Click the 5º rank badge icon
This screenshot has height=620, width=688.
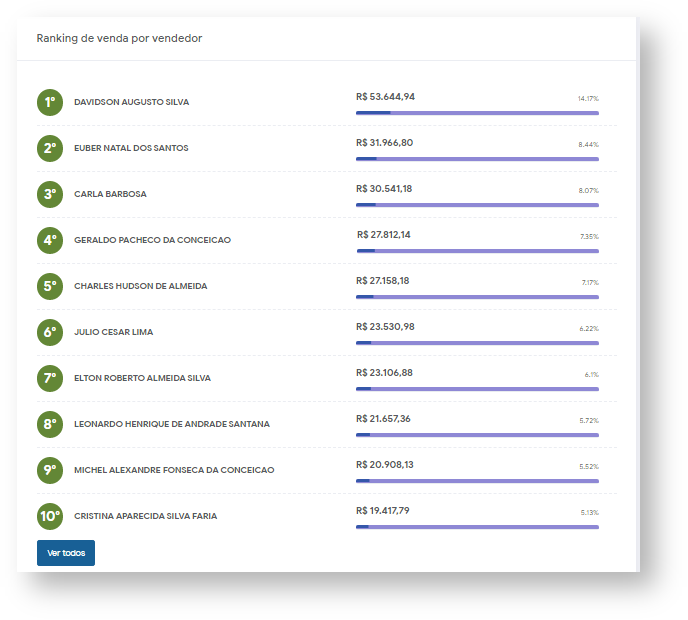(50, 286)
